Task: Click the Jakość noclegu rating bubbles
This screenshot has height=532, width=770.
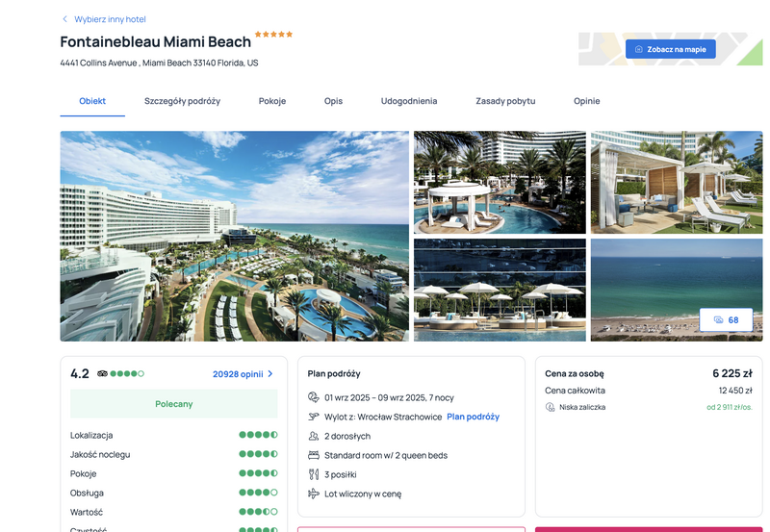Action: pyautogui.click(x=258, y=454)
